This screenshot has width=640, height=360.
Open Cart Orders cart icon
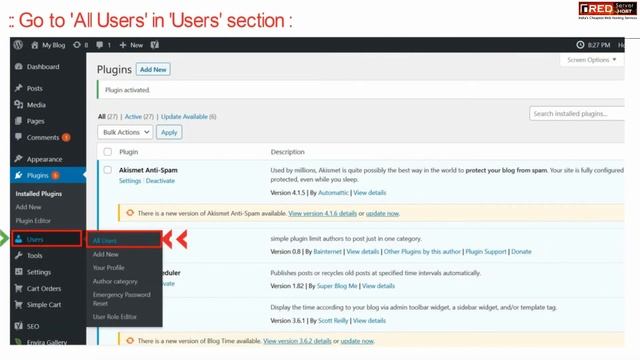point(18,288)
